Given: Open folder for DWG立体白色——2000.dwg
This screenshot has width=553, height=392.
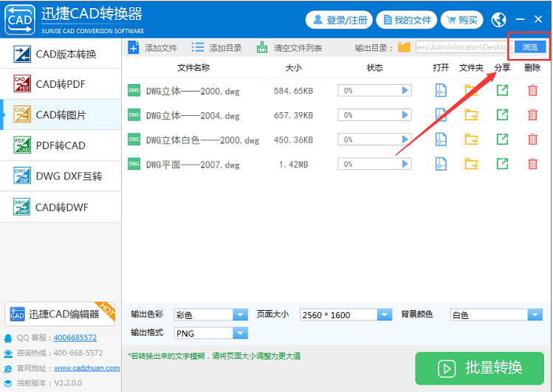Looking at the screenshot, I should pos(471,140).
